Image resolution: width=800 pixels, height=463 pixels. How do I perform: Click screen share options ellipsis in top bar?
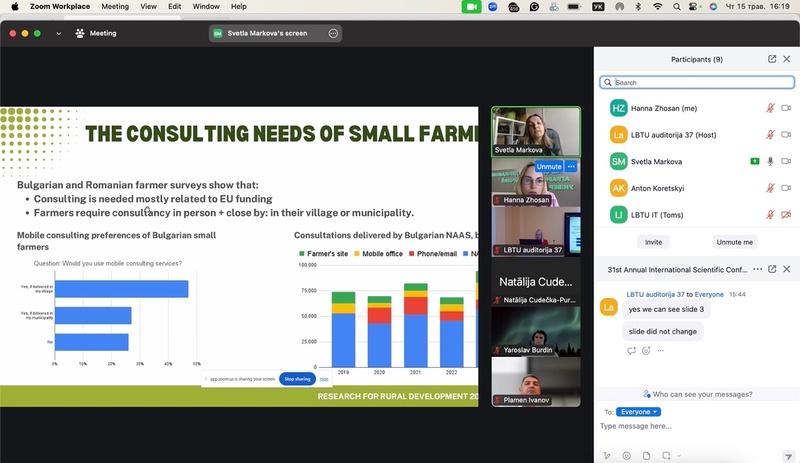coord(334,33)
